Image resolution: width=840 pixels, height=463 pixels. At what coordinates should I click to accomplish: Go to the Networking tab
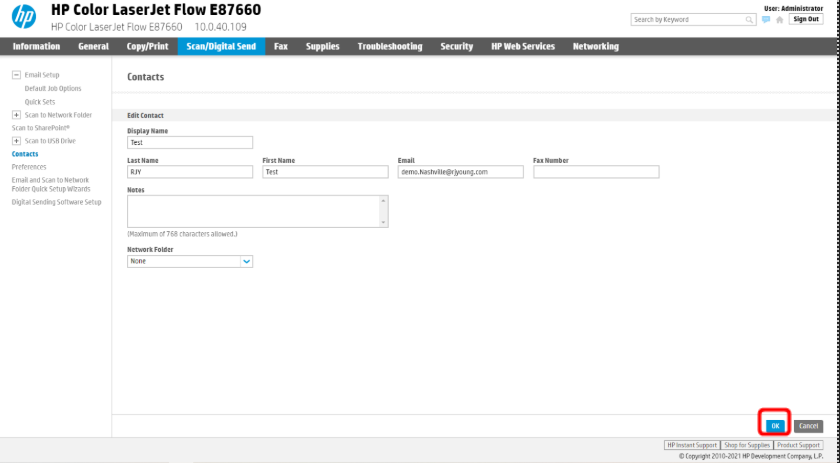[596, 47]
